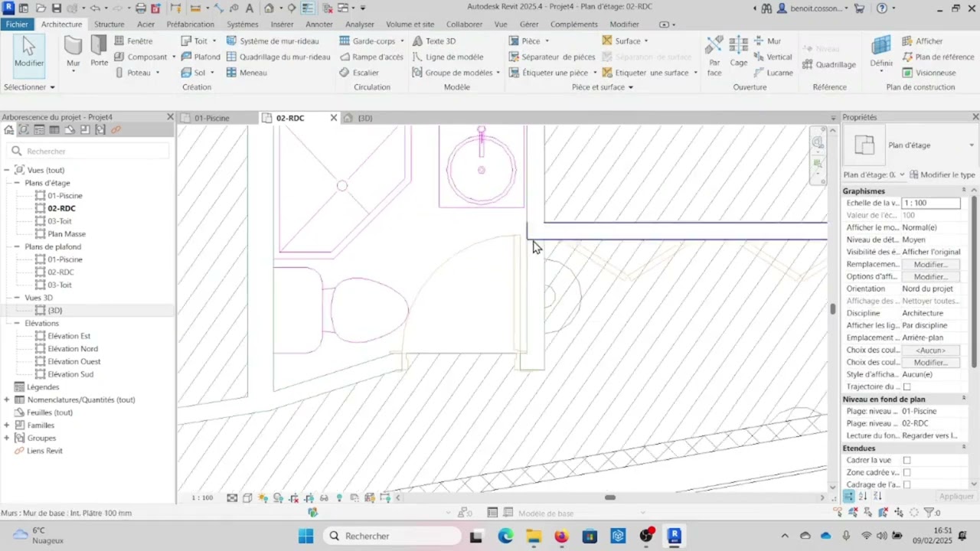Image resolution: width=980 pixels, height=551 pixels.
Task: Open the Fichier menu
Action: [x=17, y=24]
